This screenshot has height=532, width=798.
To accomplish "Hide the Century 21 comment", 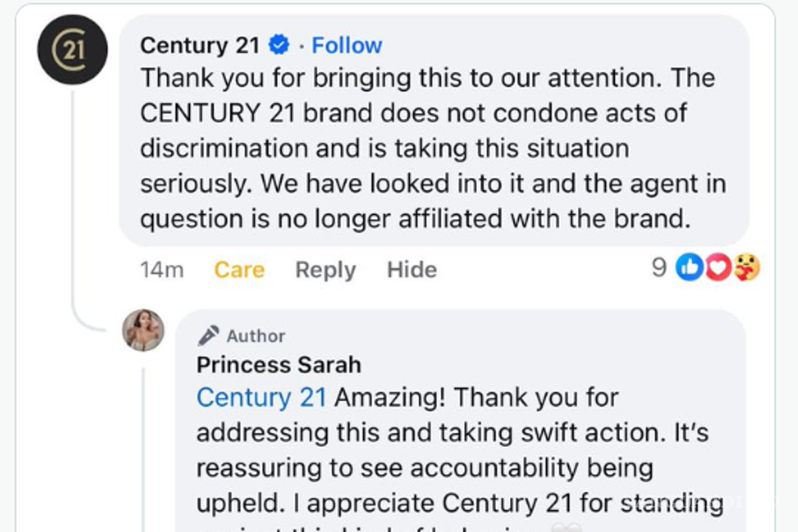I will (411, 269).
